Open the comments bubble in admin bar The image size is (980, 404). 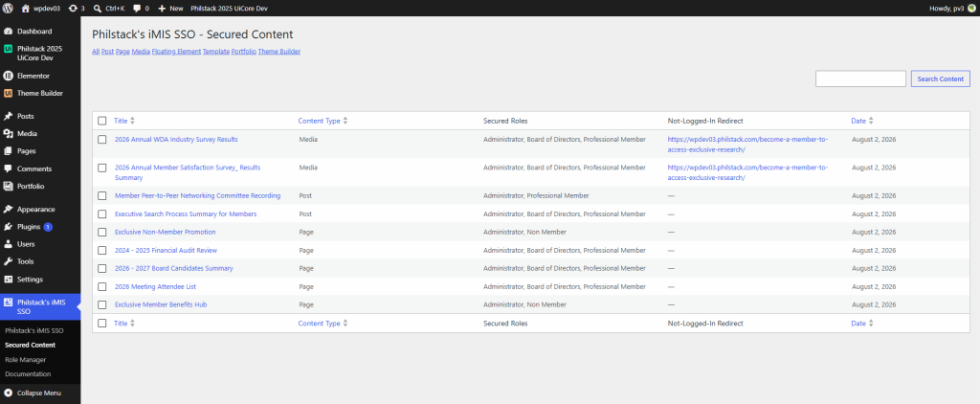pos(137,8)
